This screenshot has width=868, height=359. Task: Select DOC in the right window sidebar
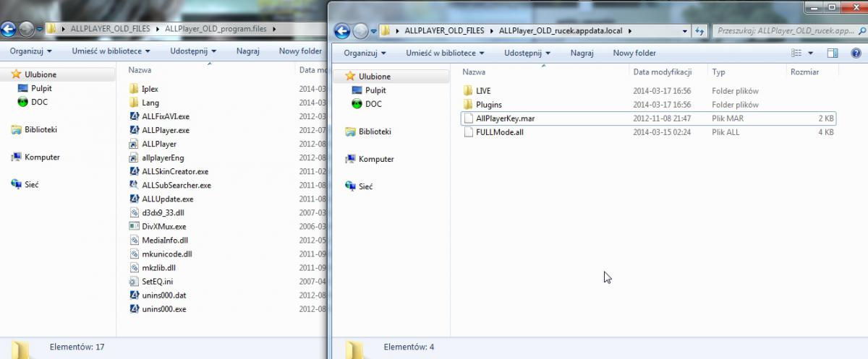pyautogui.click(x=373, y=104)
